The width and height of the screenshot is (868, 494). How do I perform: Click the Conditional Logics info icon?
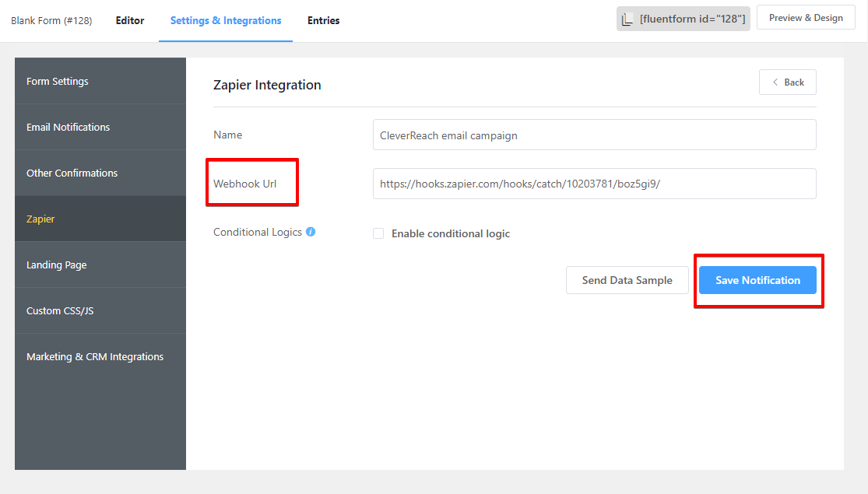(x=311, y=232)
